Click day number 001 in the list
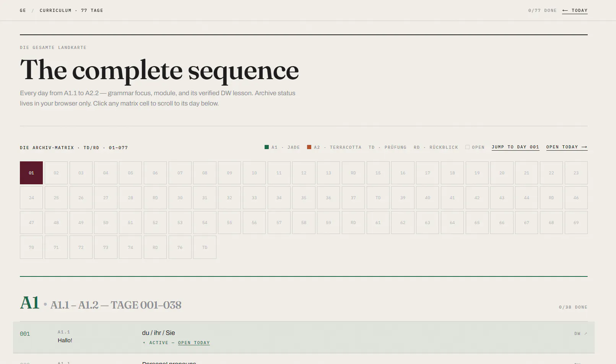This screenshot has height=364, width=616. (25, 334)
